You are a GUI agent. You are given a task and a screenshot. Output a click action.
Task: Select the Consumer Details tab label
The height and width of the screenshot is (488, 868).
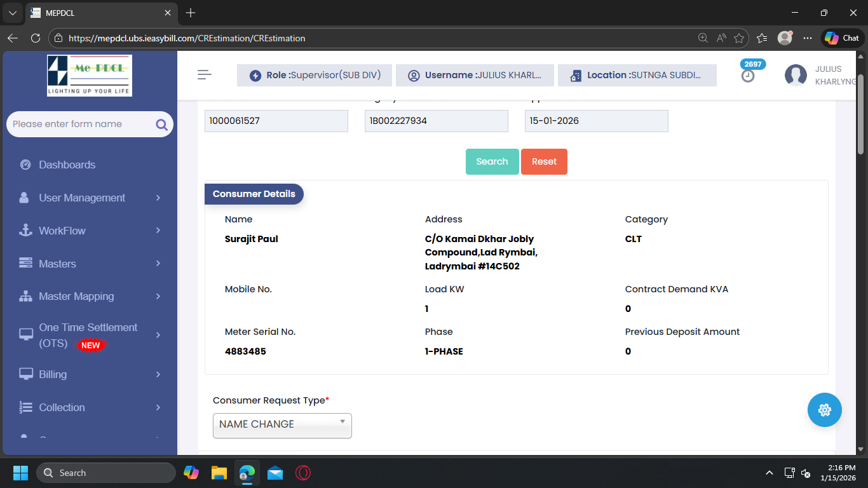pos(254,194)
